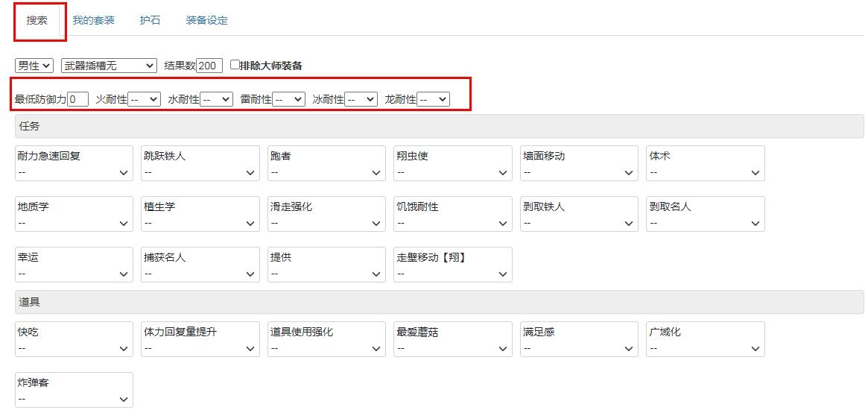Open the 护石 tab
The width and height of the screenshot is (868, 413).
click(150, 20)
